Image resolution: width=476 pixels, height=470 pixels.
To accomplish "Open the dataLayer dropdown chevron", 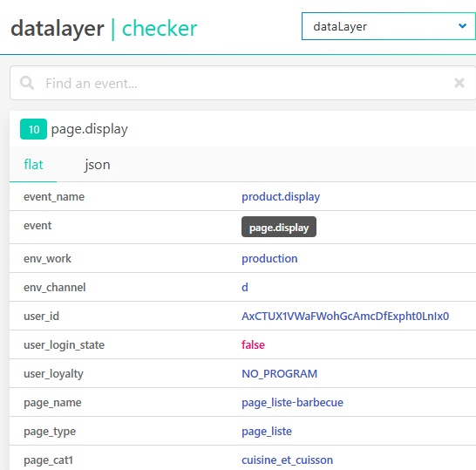I will (462, 26).
